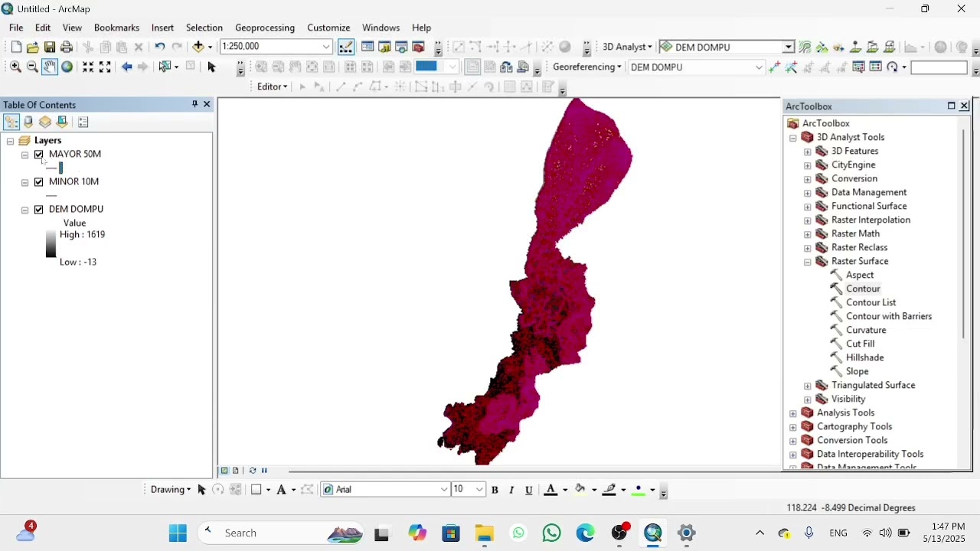Expand the Analysis Tools toolbox
Screen dimensions: 980x551
coord(793,413)
